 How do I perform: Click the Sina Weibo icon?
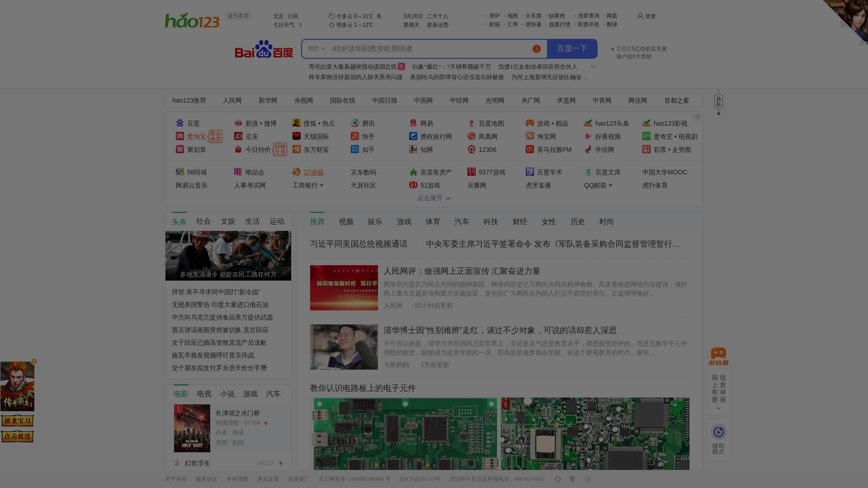point(238,123)
